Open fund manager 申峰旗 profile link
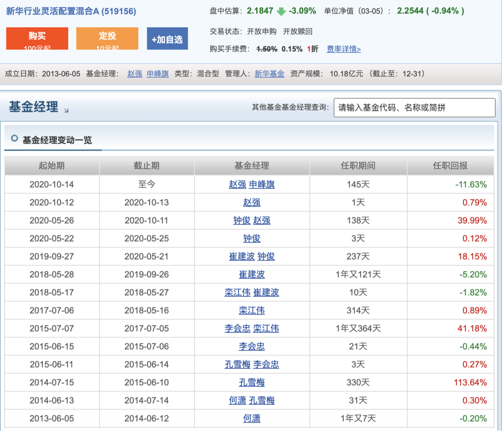 (157, 74)
